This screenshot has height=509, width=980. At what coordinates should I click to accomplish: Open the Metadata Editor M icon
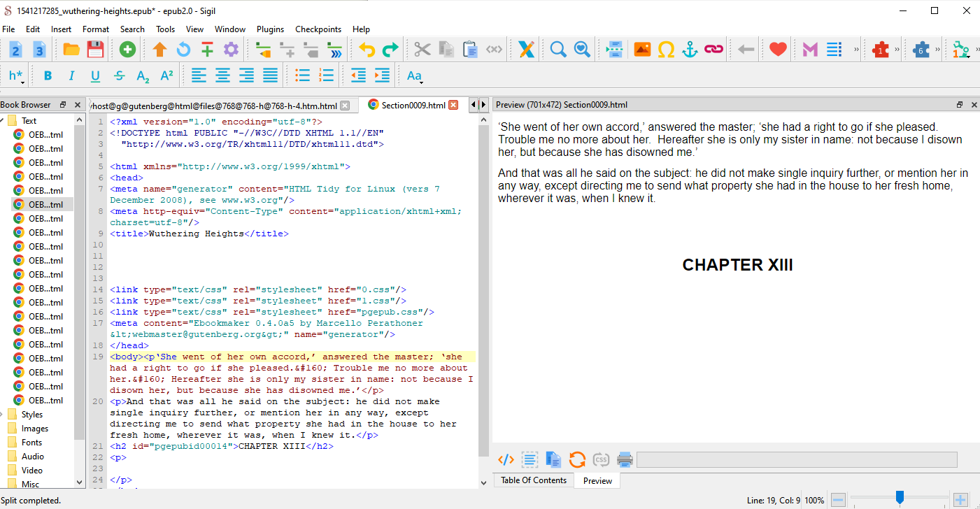point(810,49)
